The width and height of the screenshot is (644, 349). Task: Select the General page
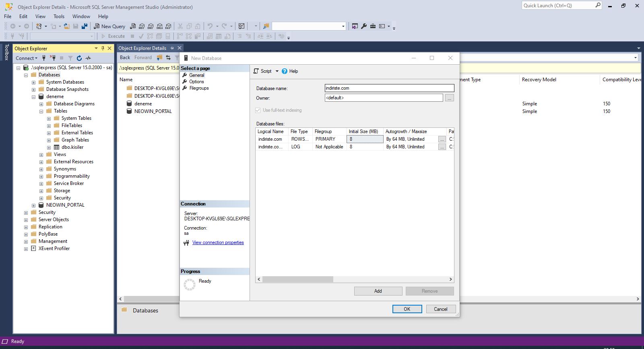[x=196, y=75]
